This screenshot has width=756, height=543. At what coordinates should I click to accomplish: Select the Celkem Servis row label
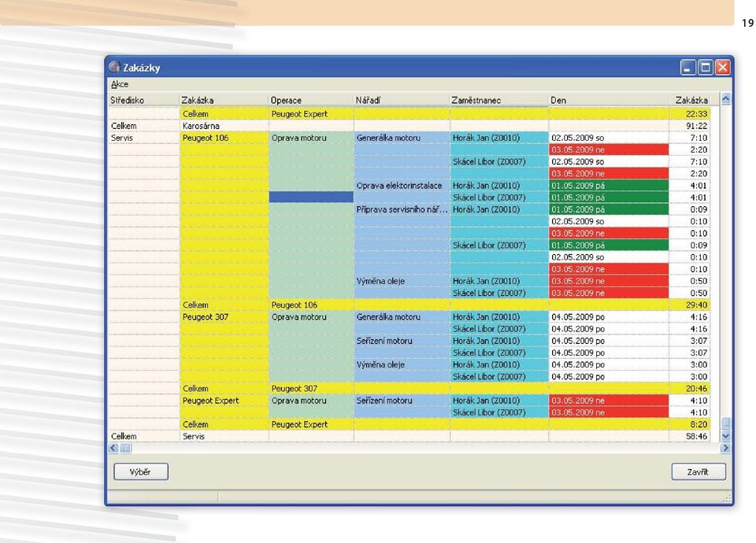[143, 436]
